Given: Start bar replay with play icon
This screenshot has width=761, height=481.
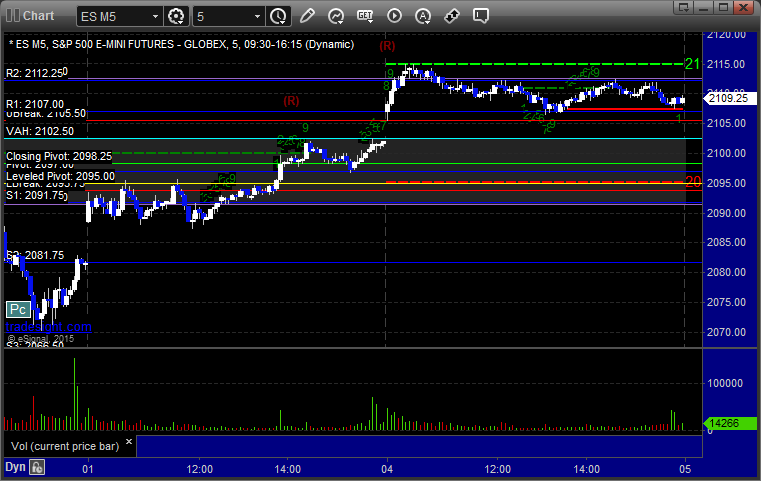Looking at the screenshot, I should (x=394, y=16).
